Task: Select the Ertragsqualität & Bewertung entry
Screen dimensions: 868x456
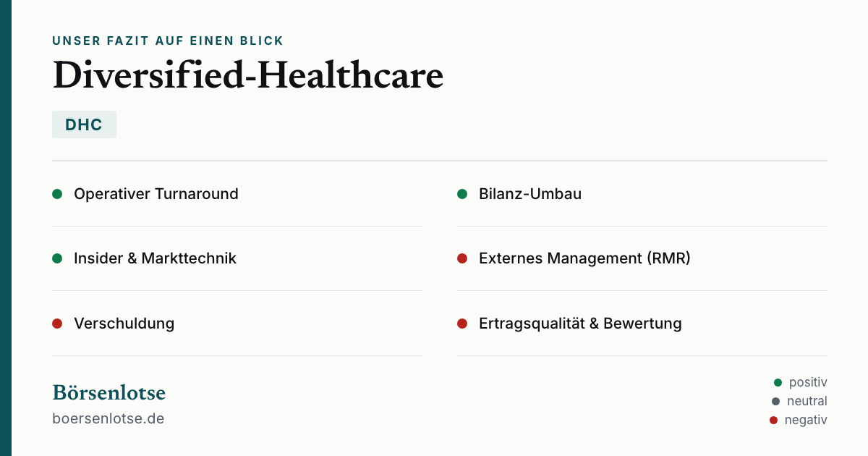Action: [642, 324]
